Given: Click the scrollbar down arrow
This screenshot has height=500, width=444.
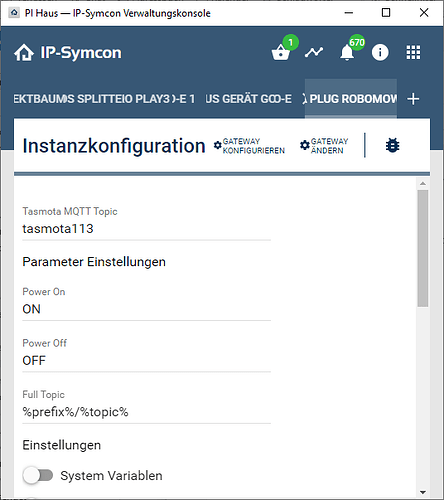Looking at the screenshot, I should [x=423, y=492].
